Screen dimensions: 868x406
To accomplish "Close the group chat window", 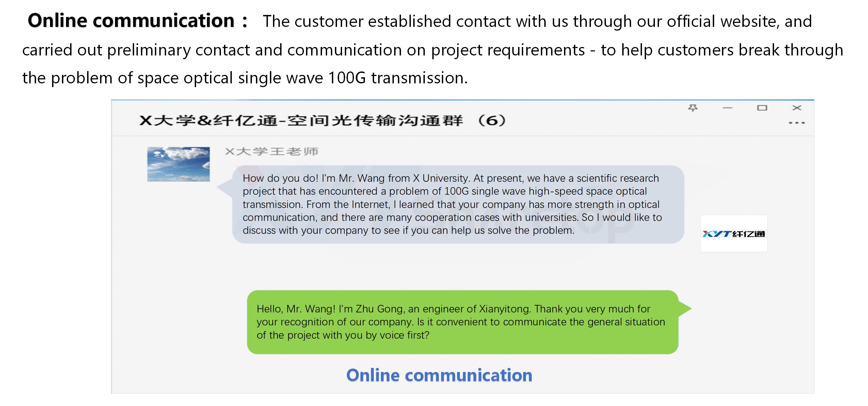I will point(797,108).
